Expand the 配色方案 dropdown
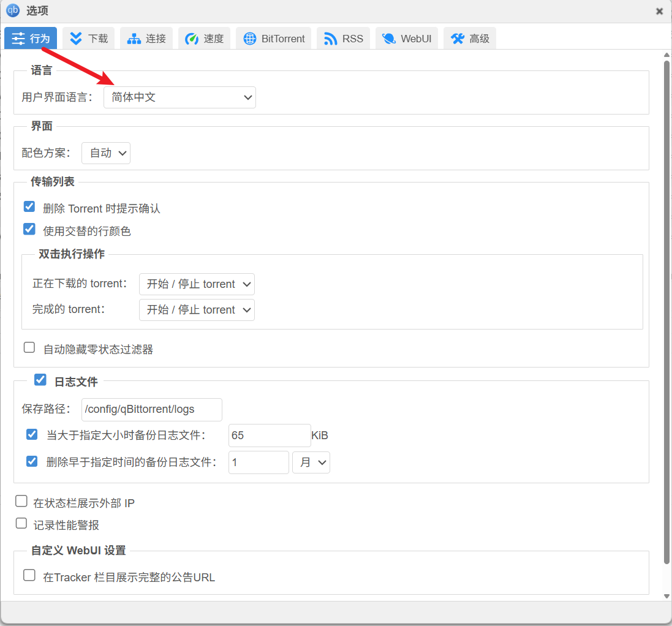 (106, 153)
